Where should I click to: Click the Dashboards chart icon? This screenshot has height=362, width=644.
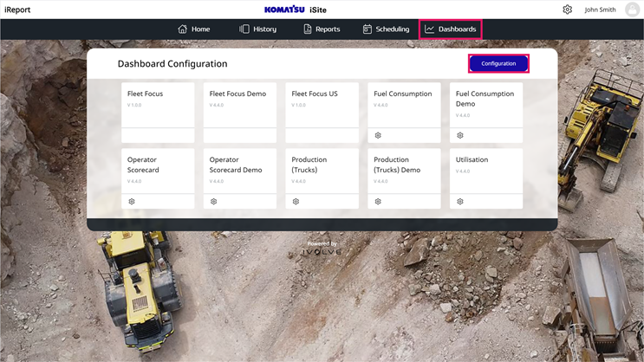pyautogui.click(x=429, y=29)
